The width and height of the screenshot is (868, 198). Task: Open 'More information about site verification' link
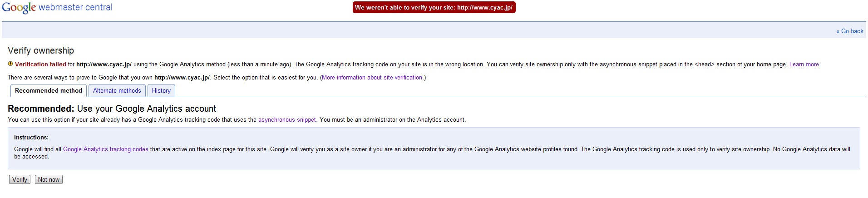point(372,78)
